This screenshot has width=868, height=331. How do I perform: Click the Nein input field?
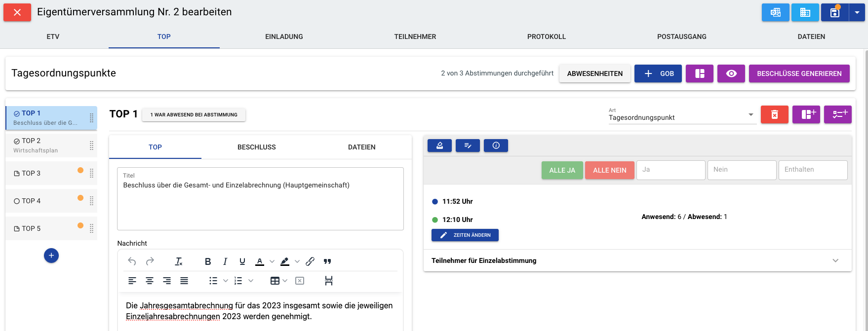click(742, 170)
